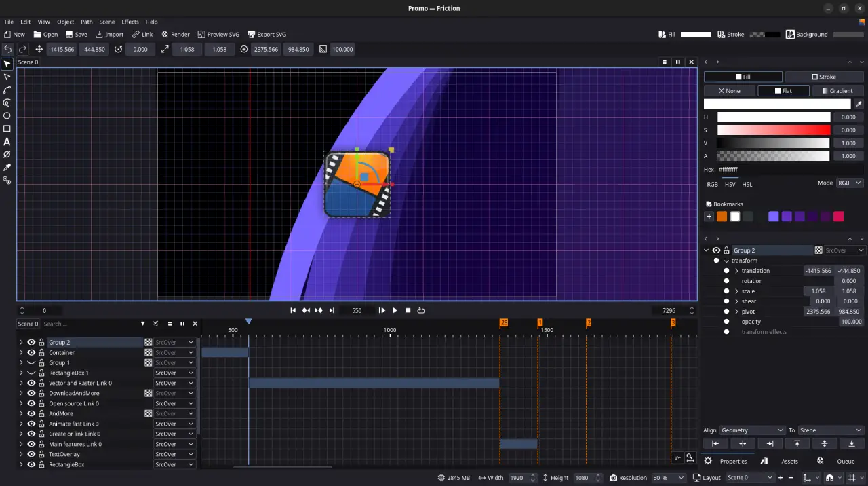The width and height of the screenshot is (868, 486).
Task: Select the orange bookmarked color swatch
Action: [x=722, y=216]
